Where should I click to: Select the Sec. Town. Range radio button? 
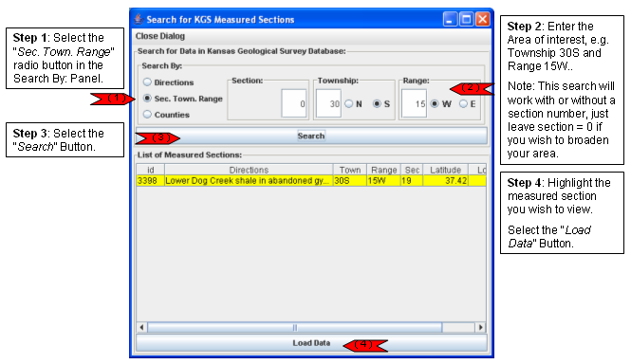coord(147,99)
